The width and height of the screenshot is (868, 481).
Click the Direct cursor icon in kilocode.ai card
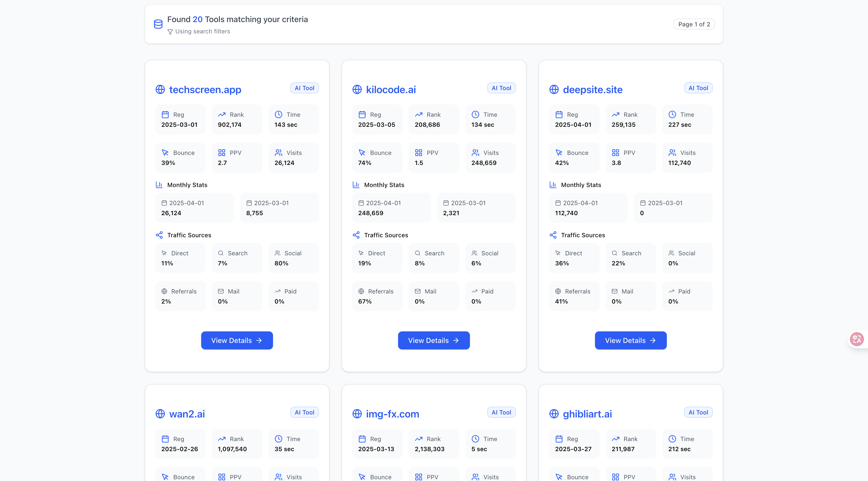click(x=361, y=253)
